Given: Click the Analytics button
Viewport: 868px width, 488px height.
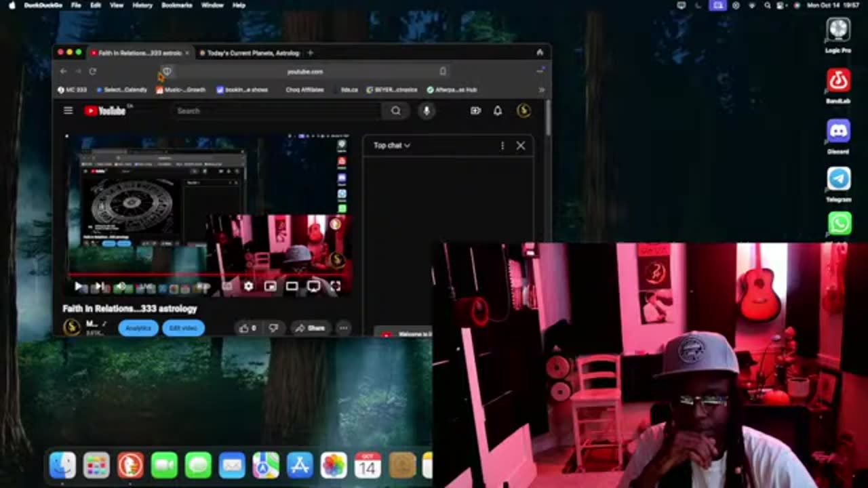Looking at the screenshot, I should pyautogui.click(x=138, y=328).
